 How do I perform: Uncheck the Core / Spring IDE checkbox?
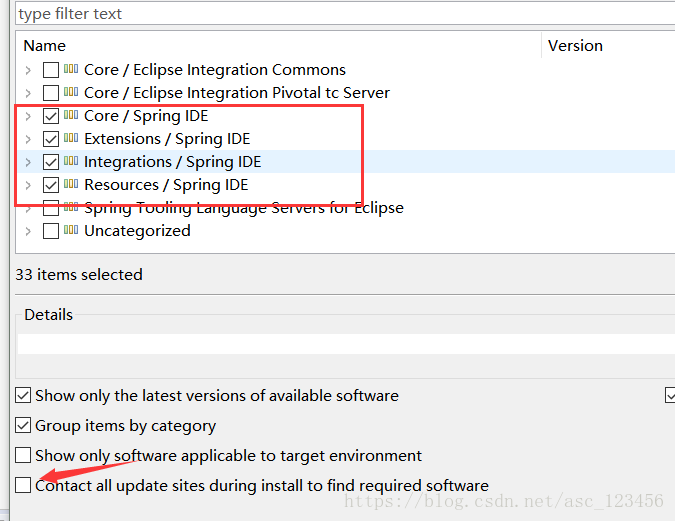point(51,116)
